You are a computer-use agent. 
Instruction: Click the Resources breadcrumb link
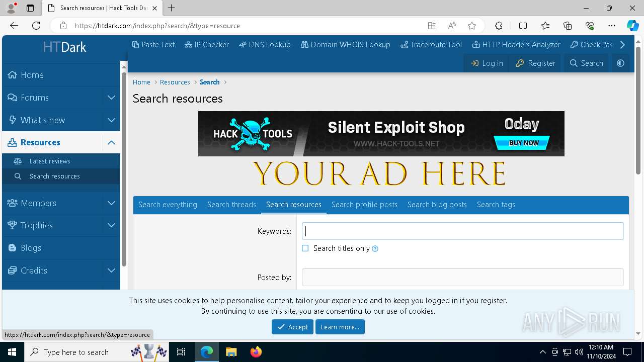pyautogui.click(x=175, y=82)
